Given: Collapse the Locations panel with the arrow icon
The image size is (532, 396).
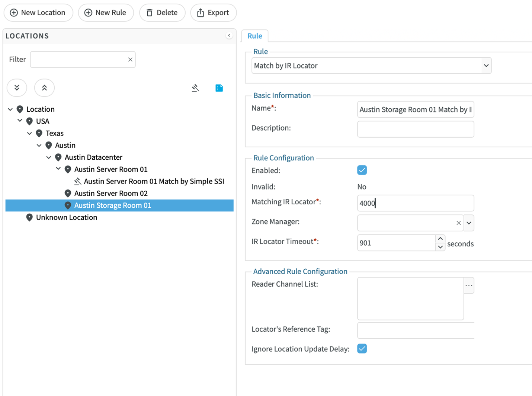Looking at the screenshot, I should coord(229,36).
